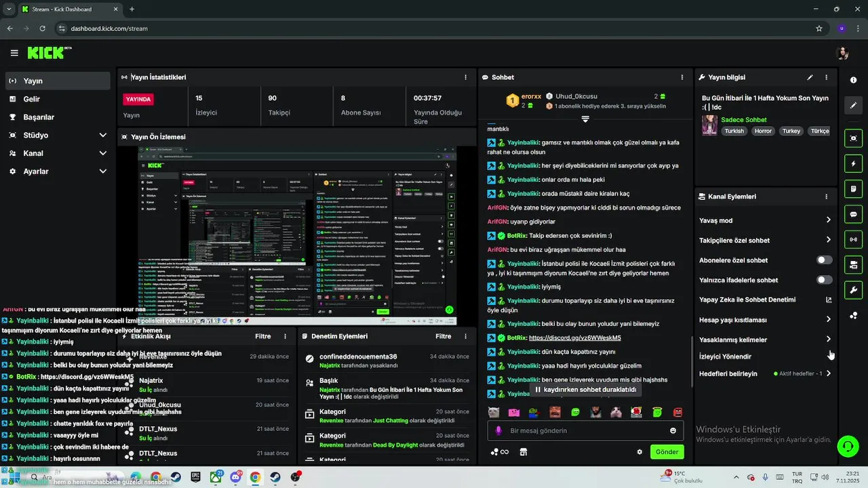868x488 pixels.
Task: Open Discord from the taskbar
Action: click(x=235, y=477)
